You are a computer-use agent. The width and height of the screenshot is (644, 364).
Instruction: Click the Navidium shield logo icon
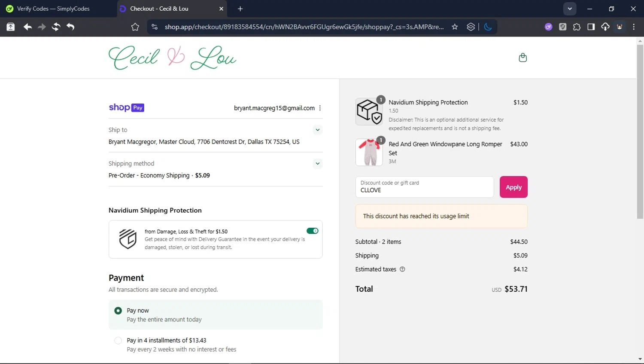[x=128, y=239]
